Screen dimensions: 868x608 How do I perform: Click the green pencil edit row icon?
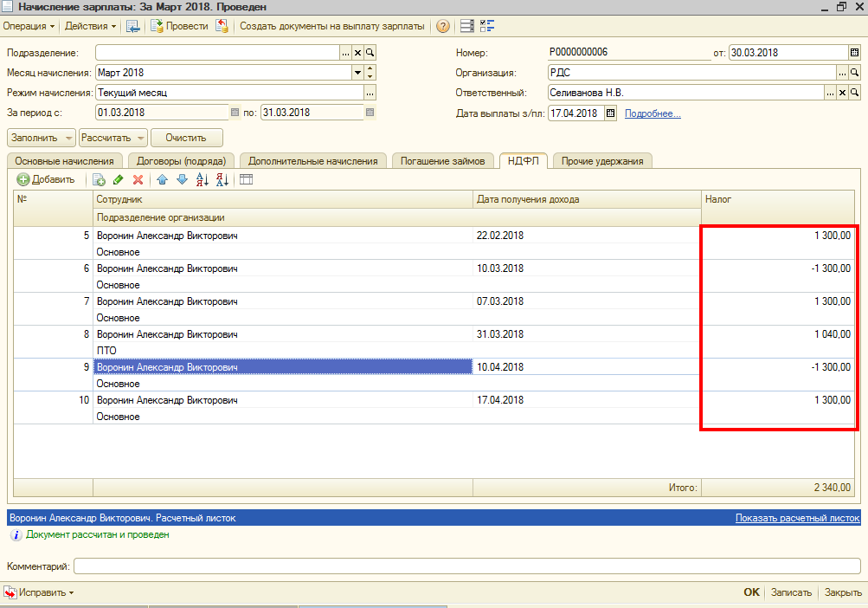pyautogui.click(x=119, y=179)
